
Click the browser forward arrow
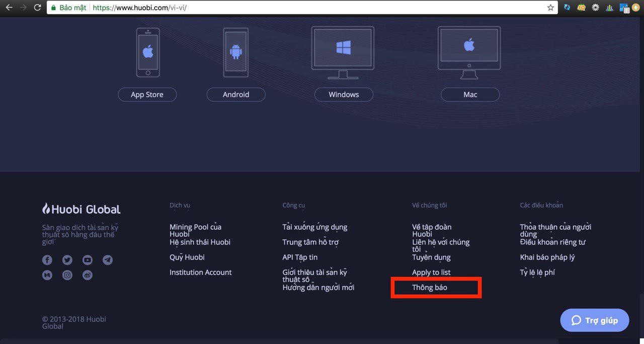(23, 8)
